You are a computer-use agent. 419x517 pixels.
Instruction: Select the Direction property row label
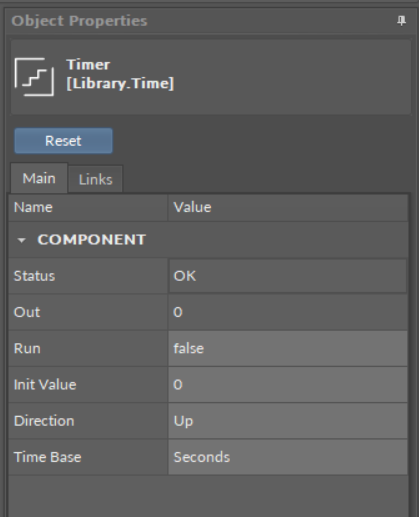[44, 421]
